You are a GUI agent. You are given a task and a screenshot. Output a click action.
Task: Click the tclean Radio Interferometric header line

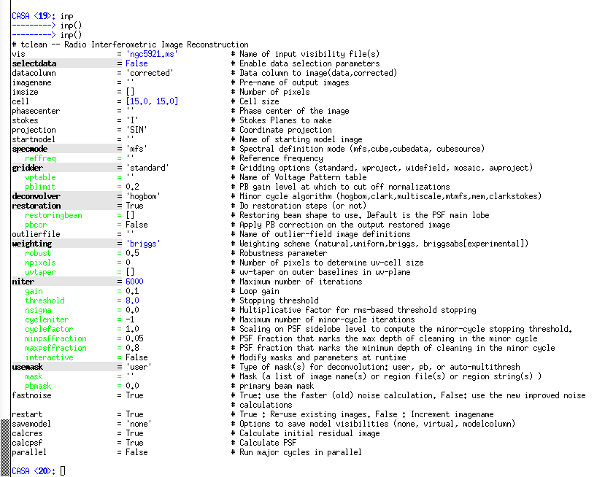(130, 44)
